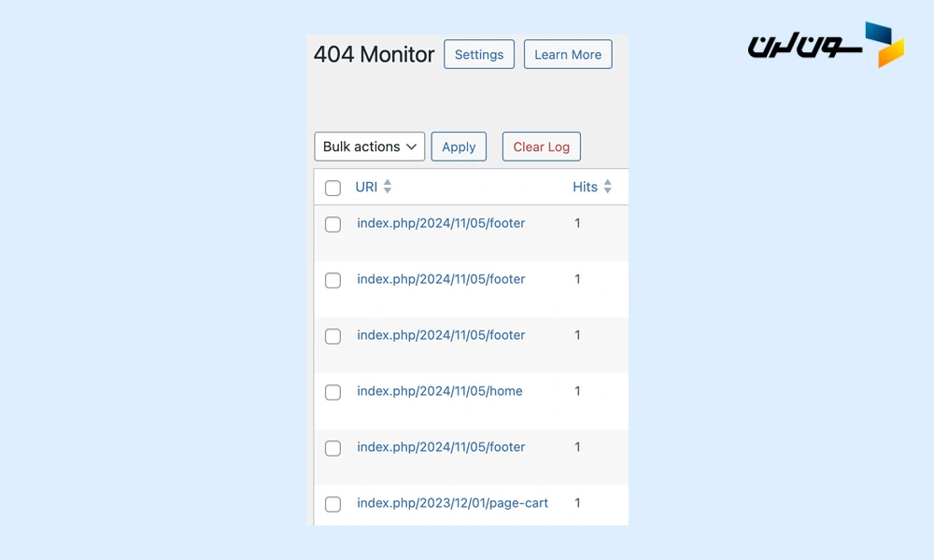Viewport: 934px width, 560px height.
Task: Click the first index.php/2024/11/05/footer link
Action: pos(441,223)
